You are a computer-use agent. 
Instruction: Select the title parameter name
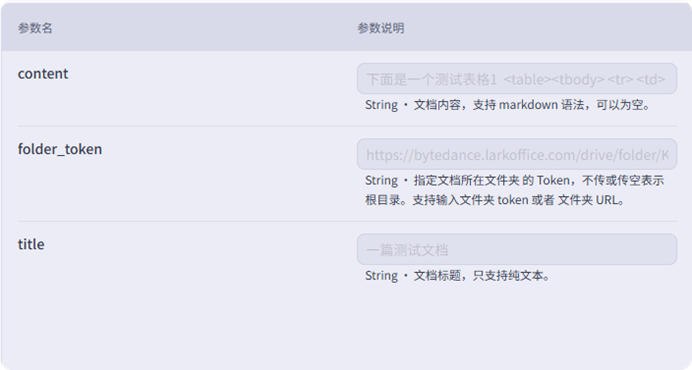[31, 244]
